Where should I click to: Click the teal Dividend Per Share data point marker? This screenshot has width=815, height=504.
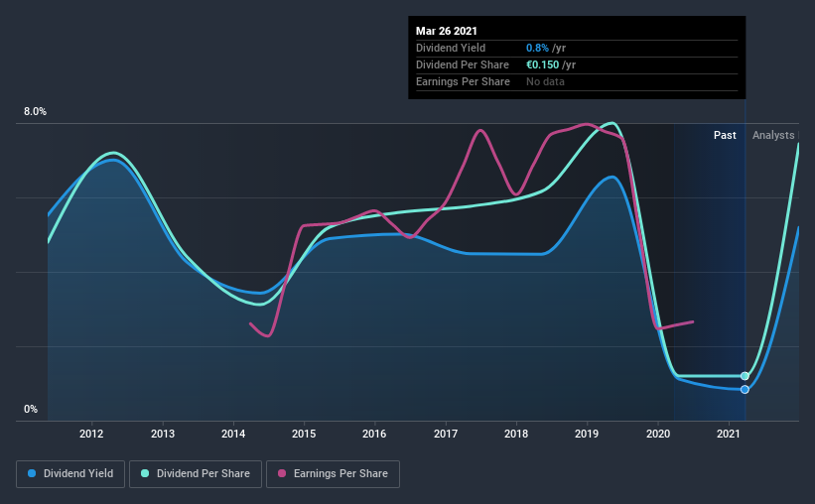coord(745,376)
